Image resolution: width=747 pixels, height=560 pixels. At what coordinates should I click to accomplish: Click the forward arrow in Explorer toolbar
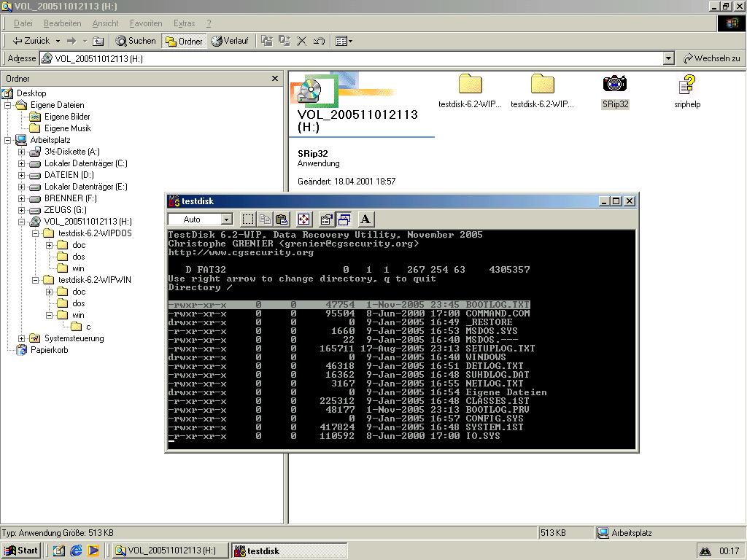[71, 41]
